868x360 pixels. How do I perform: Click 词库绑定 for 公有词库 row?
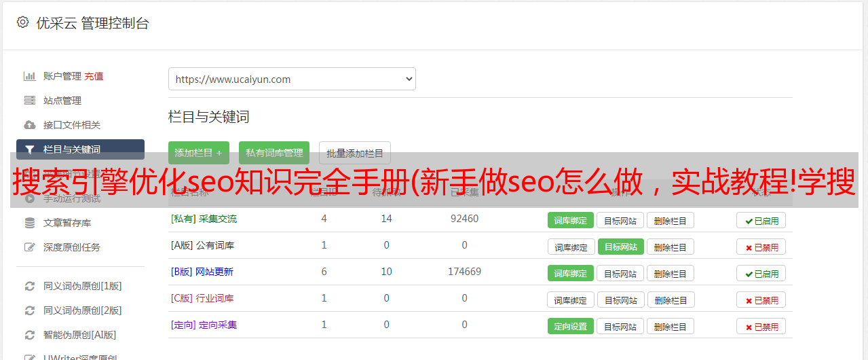coord(571,247)
